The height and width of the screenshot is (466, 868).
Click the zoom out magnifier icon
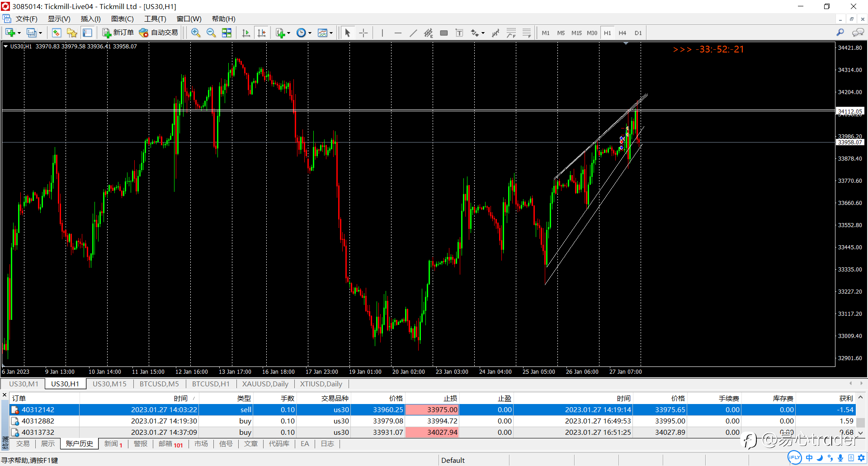[x=211, y=33]
